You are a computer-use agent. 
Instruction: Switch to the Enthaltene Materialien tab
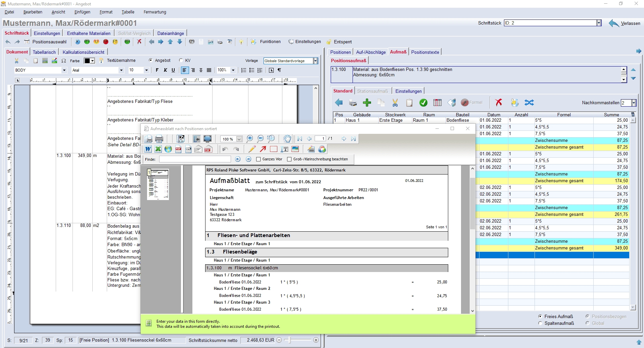[x=89, y=33]
